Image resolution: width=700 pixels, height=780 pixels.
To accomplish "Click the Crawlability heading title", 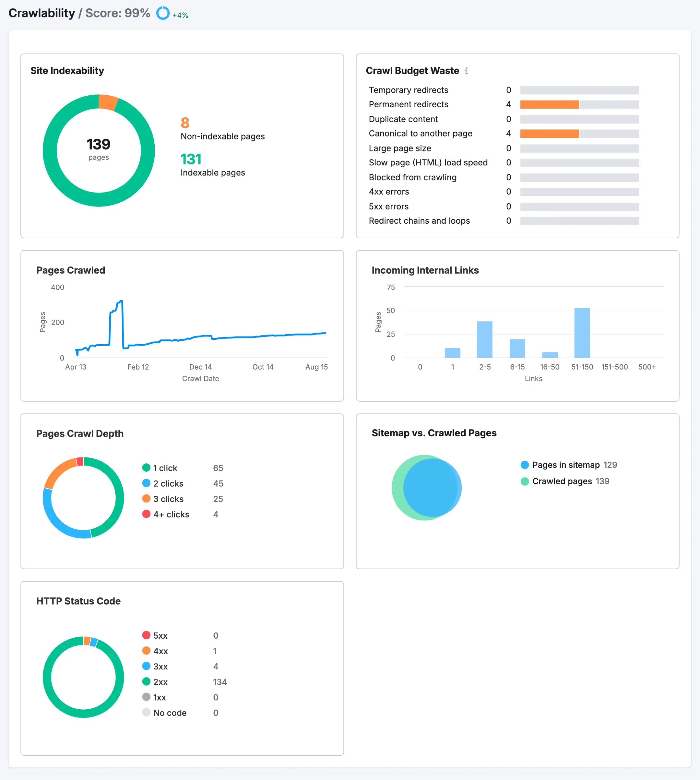I will pos(42,12).
